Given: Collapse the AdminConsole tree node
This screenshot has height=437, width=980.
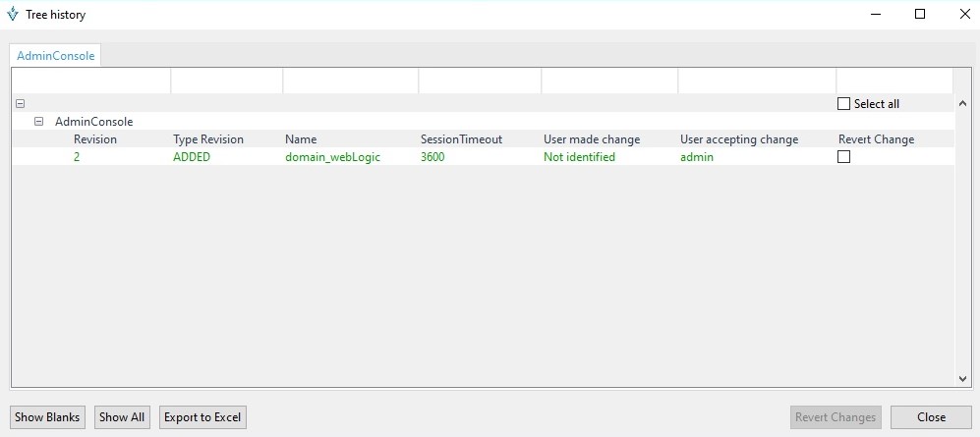Looking at the screenshot, I should tap(39, 122).
